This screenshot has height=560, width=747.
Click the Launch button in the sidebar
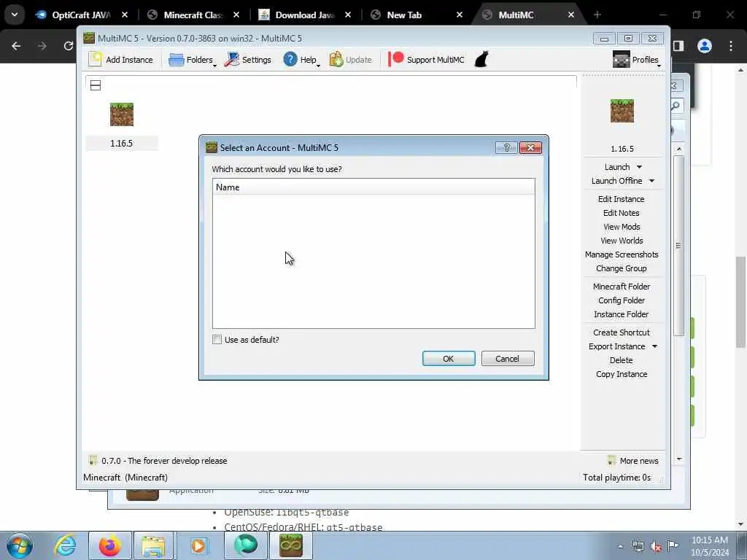click(x=617, y=167)
